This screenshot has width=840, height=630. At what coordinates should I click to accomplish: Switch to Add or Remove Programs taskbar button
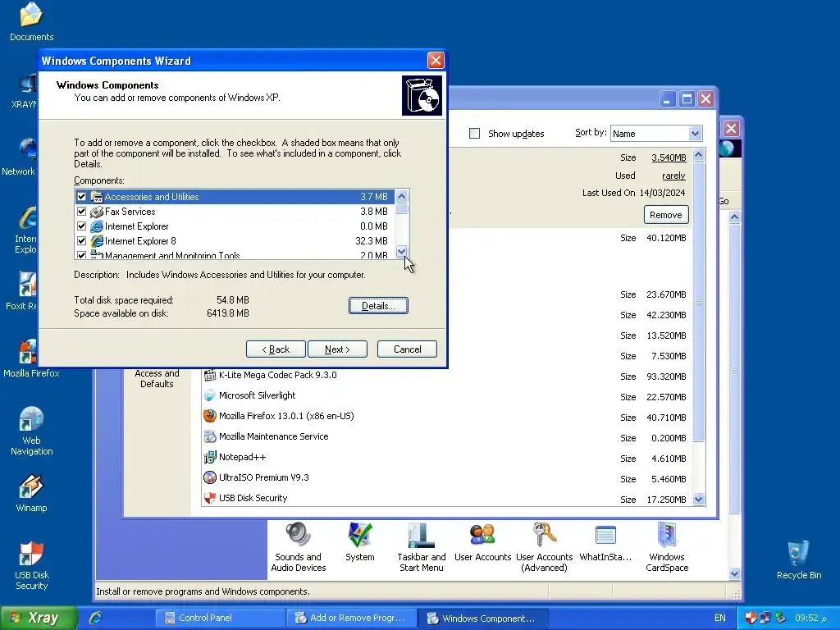[351, 618]
